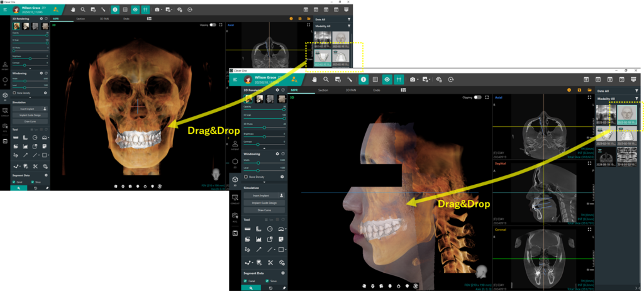Viewport: 644px width, 291px height.
Task: Select the scissors cut tool
Action: (x=270, y=261)
